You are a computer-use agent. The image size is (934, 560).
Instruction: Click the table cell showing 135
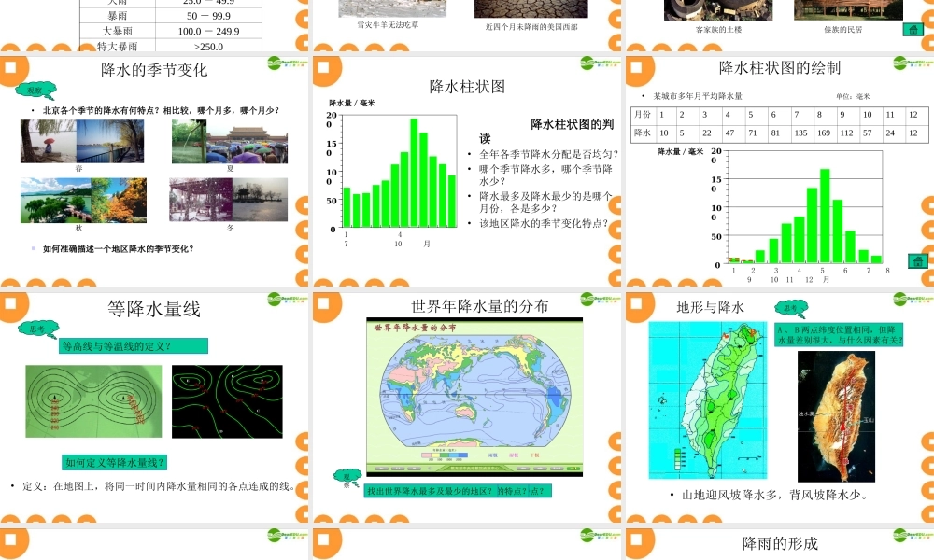(801, 133)
